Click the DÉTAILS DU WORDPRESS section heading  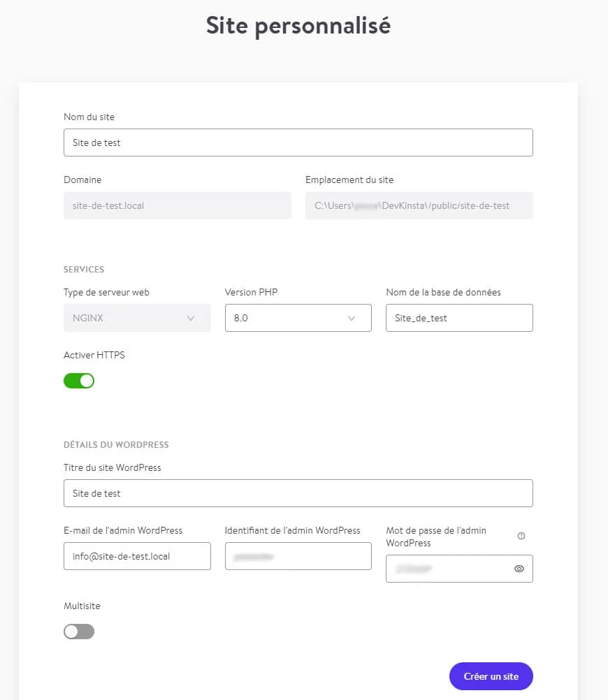116,444
